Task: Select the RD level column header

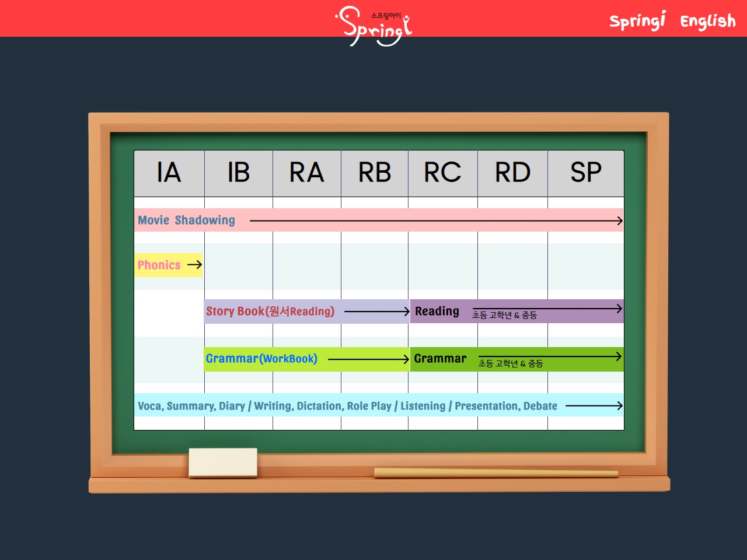Action: [512, 173]
